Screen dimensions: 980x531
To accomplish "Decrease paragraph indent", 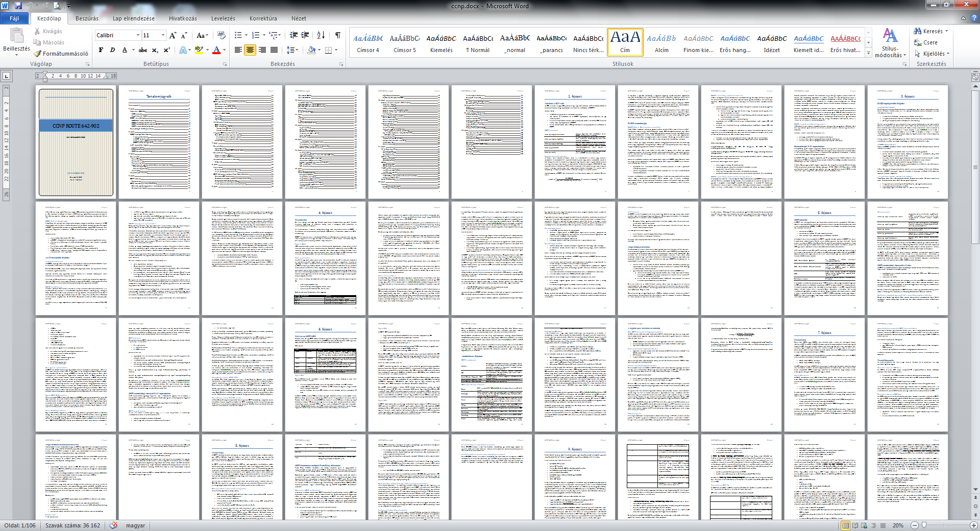I will pos(293,35).
